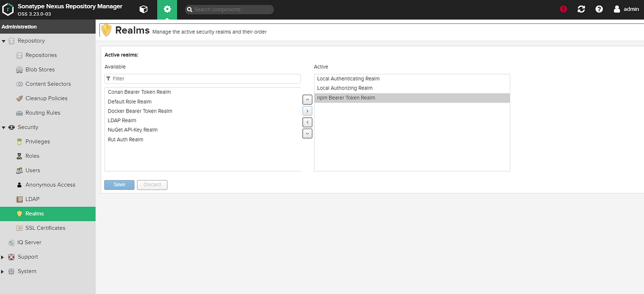Click the Discard button

click(152, 184)
